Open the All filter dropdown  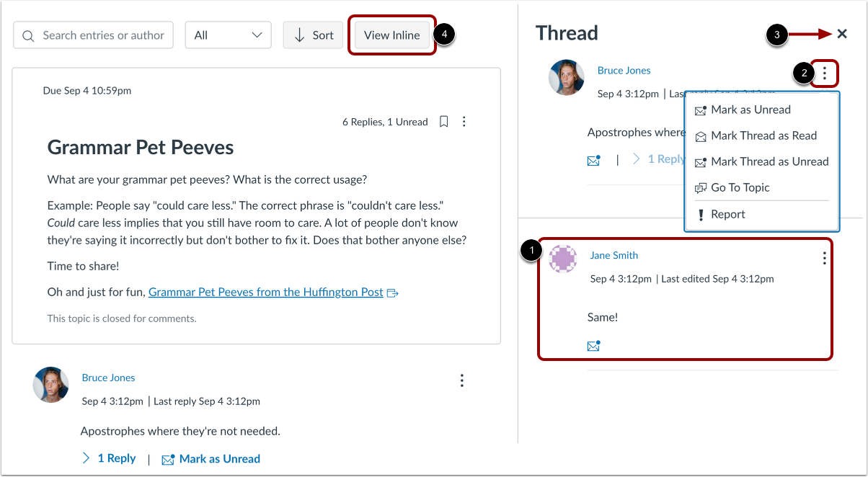[228, 35]
